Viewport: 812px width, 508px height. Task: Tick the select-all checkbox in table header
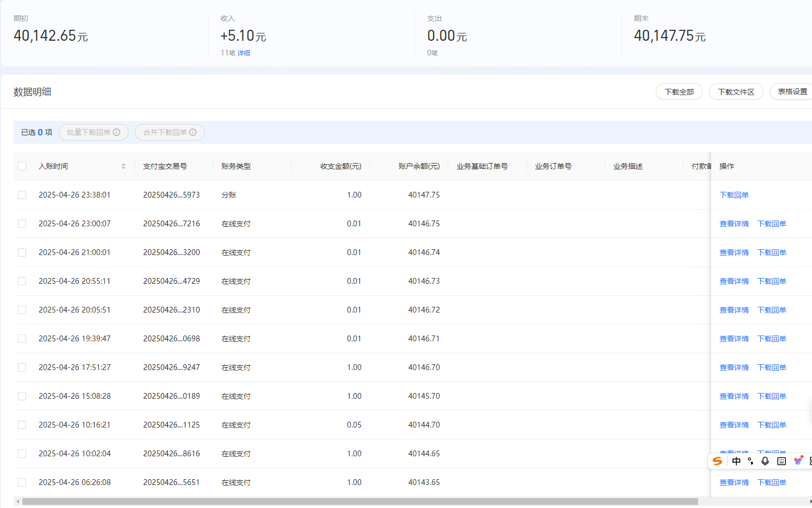pyautogui.click(x=22, y=166)
